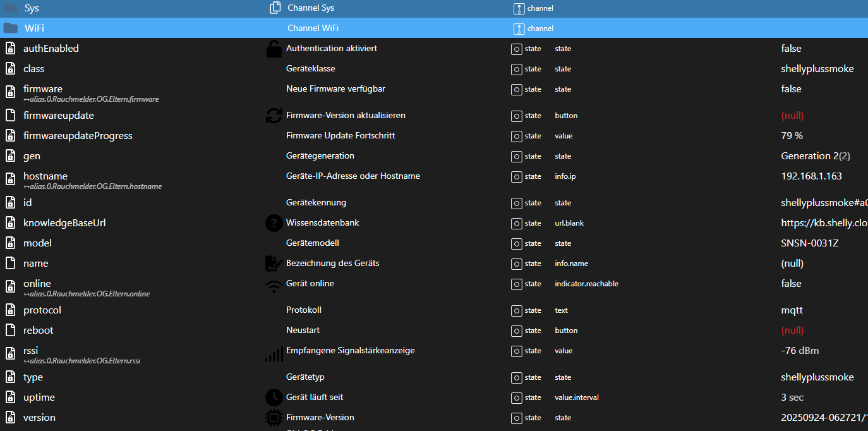This screenshot has width=868, height=431.
Task: Click the chip icon beside Firmware-Version
Action: (x=274, y=418)
